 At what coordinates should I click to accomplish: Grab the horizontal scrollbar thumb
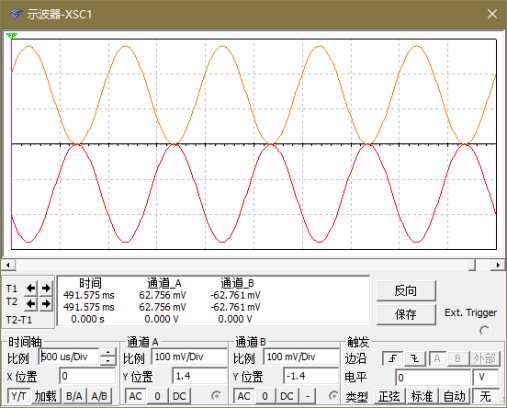(472, 265)
